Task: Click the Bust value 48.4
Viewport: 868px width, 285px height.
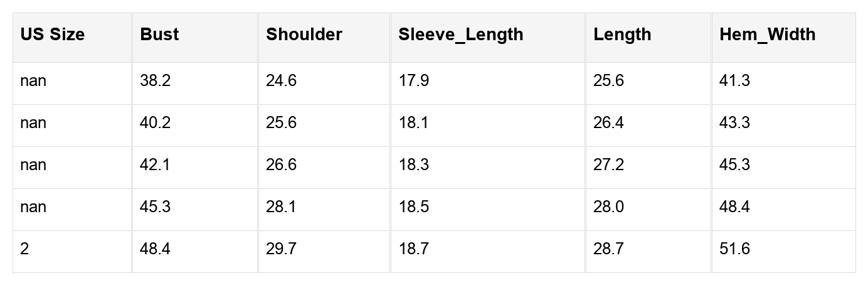Action: [x=156, y=249]
